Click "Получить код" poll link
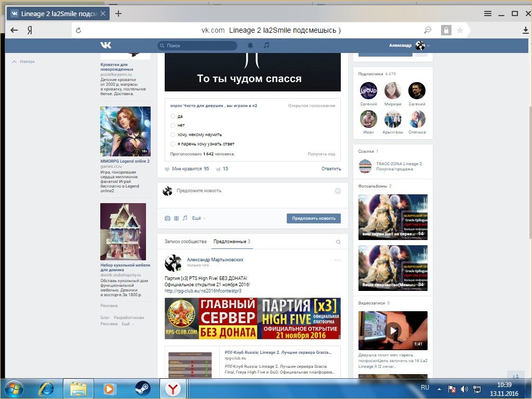Image resolution: width=532 pixels, height=399 pixels. pyautogui.click(x=321, y=154)
